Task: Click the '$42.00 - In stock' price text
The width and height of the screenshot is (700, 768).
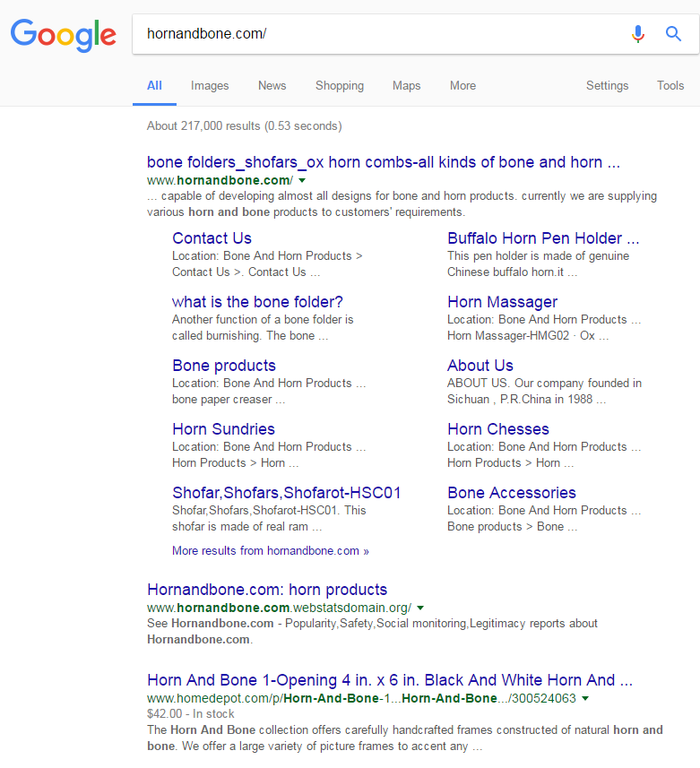Action: pyautogui.click(x=191, y=713)
